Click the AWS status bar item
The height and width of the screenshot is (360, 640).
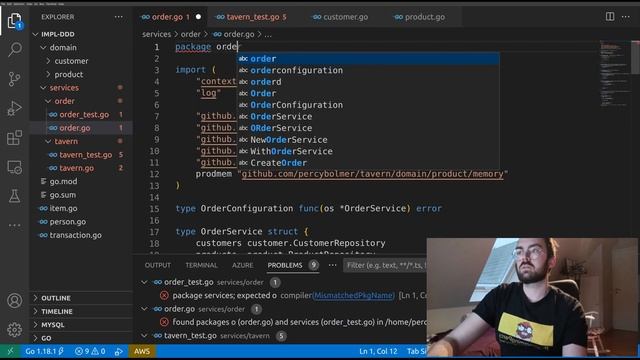click(x=142, y=351)
